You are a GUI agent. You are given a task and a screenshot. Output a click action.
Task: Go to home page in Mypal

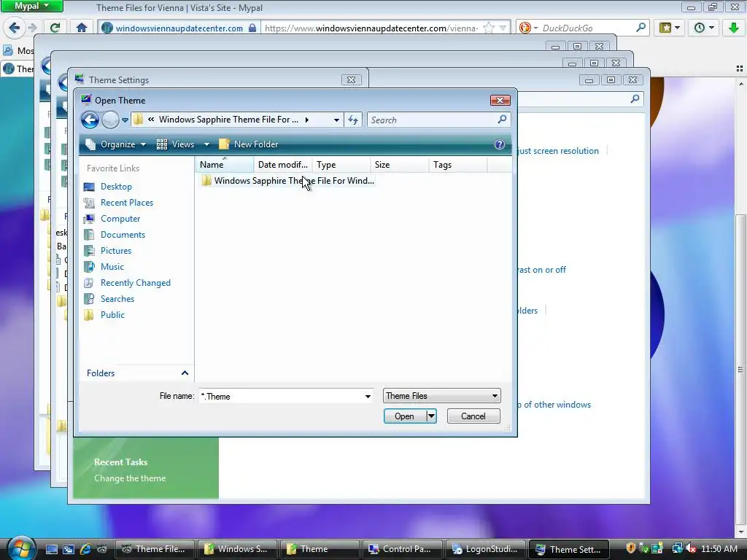tap(82, 28)
